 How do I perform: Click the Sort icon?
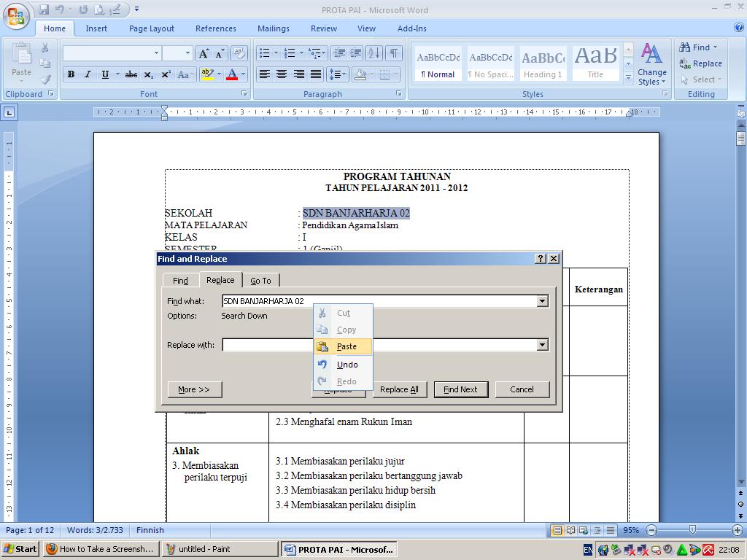pyautogui.click(x=374, y=53)
